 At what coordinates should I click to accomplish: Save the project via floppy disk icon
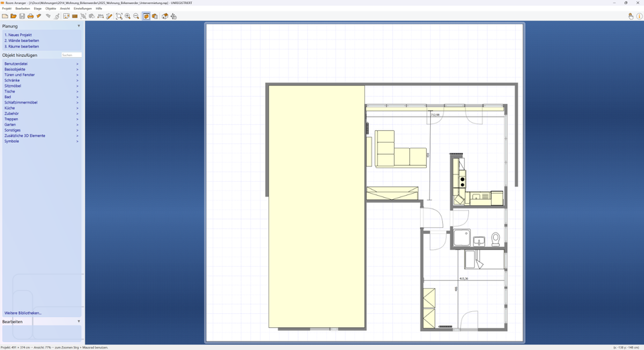point(22,16)
